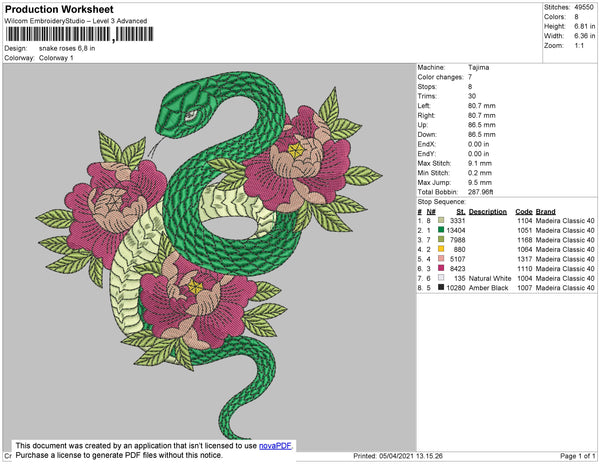
Task: Click the 'Brand' column header
Action: (545, 212)
